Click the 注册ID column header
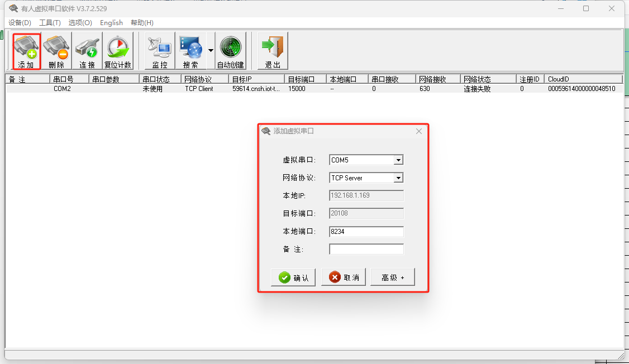This screenshot has height=364, width=629. (530, 79)
